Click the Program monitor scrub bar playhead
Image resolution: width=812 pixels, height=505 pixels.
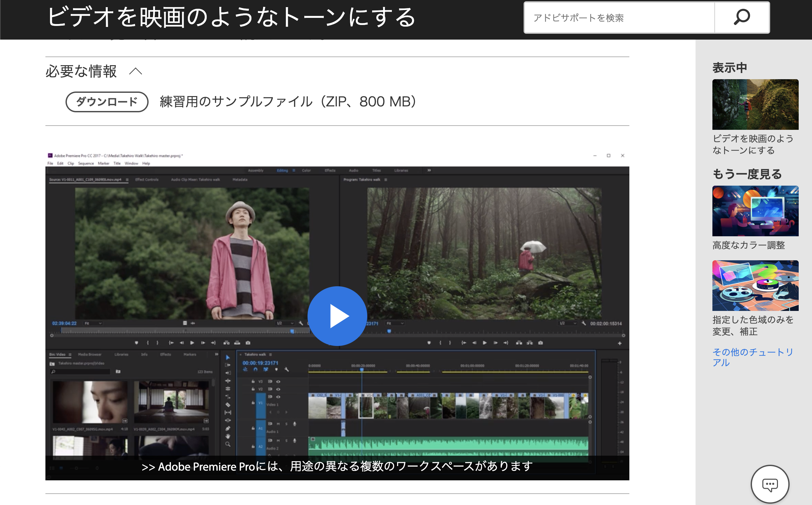[x=389, y=331]
